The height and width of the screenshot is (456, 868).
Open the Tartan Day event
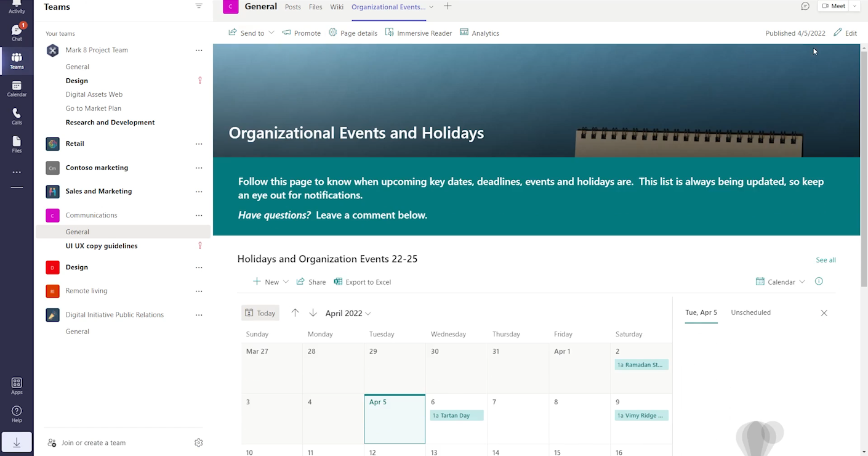pyautogui.click(x=456, y=415)
